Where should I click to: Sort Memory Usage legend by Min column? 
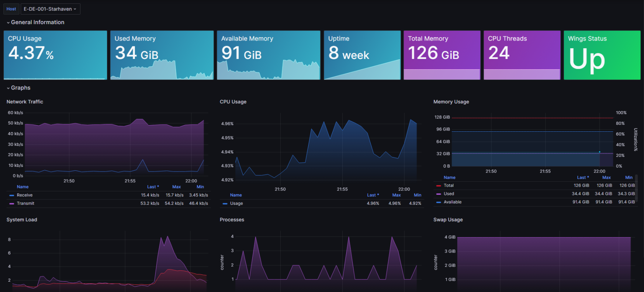point(629,178)
